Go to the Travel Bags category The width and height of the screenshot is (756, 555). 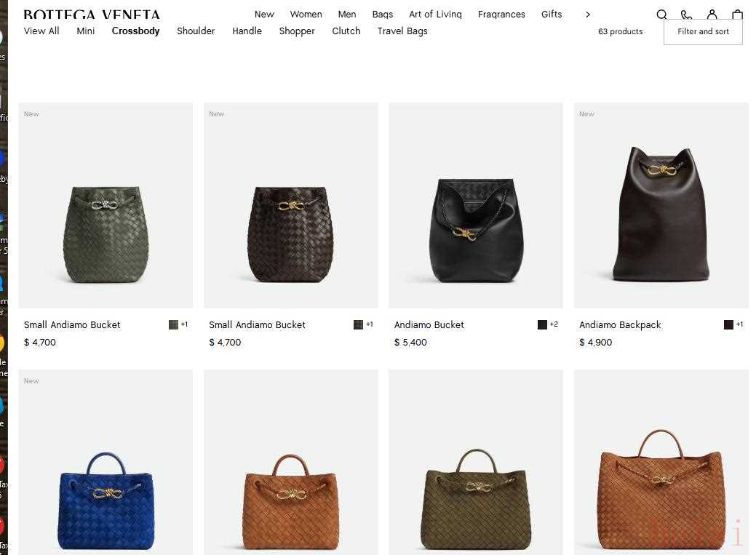(402, 31)
